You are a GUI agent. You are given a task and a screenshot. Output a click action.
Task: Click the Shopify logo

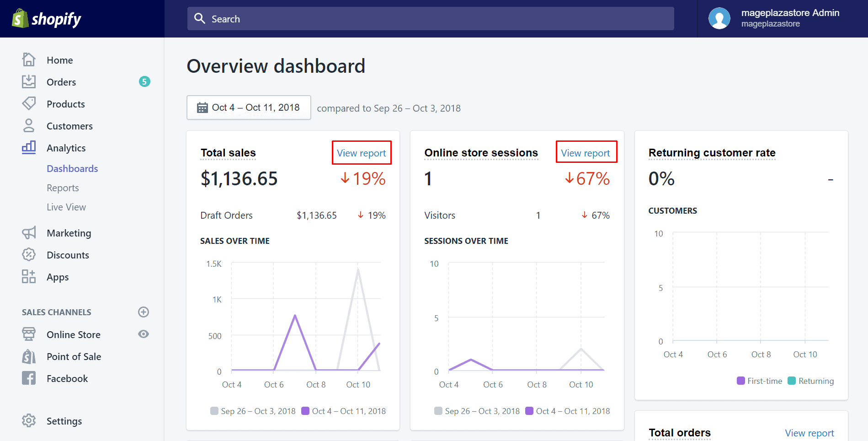[46, 19]
